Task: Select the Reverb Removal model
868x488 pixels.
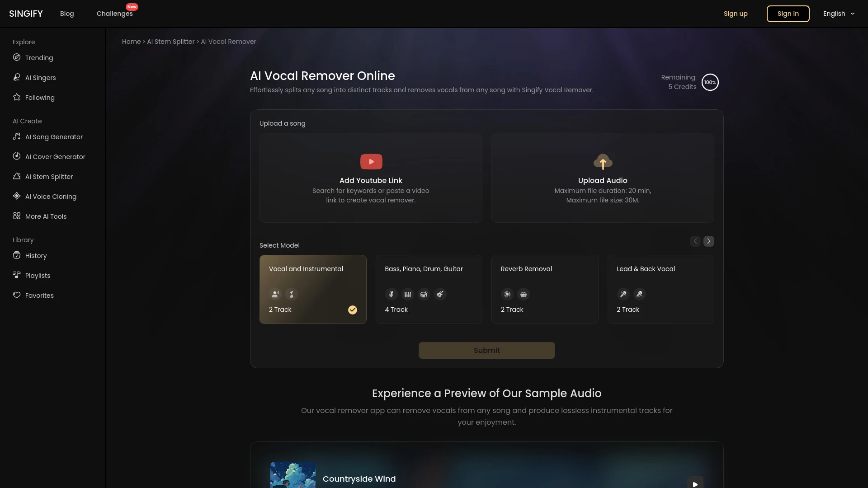Action: click(x=545, y=289)
